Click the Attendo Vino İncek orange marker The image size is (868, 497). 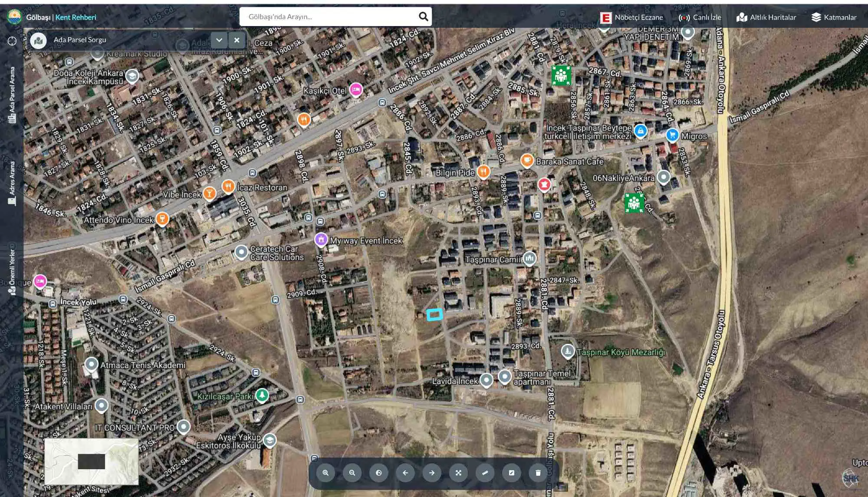[x=162, y=219]
